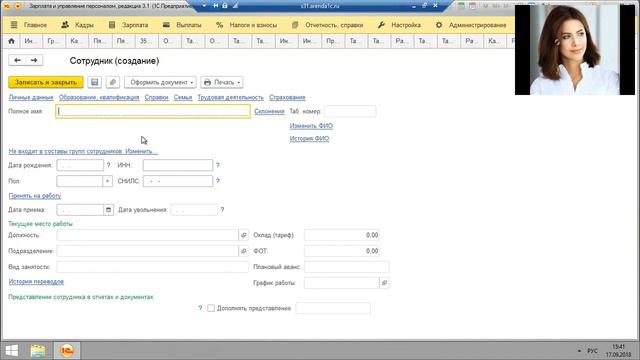Open the Семья link
This screenshot has height=360, width=640.
(x=183, y=98)
